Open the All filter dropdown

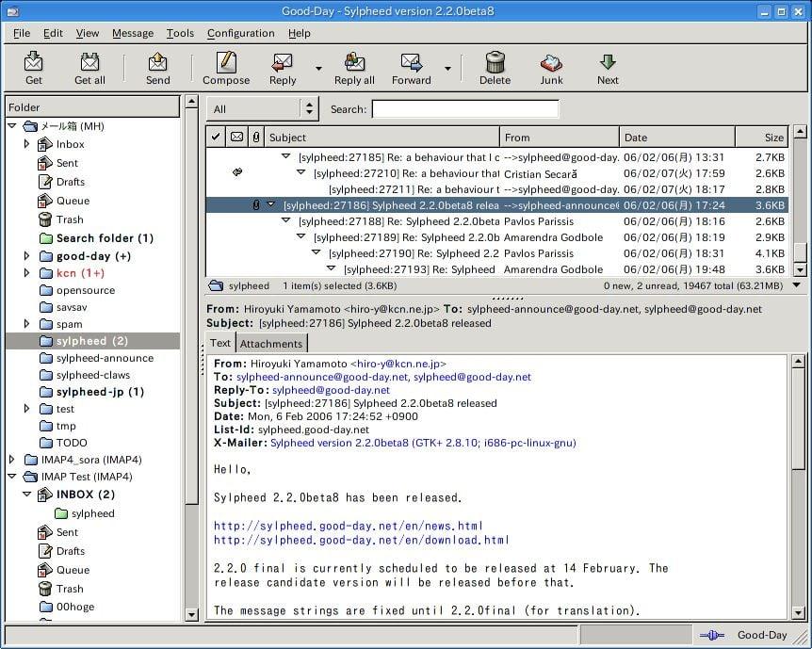(263, 108)
